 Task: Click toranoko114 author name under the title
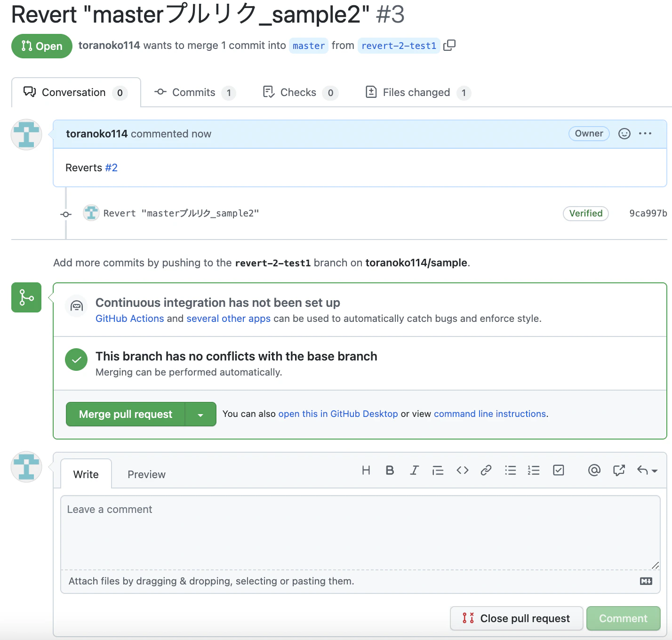pos(109,45)
